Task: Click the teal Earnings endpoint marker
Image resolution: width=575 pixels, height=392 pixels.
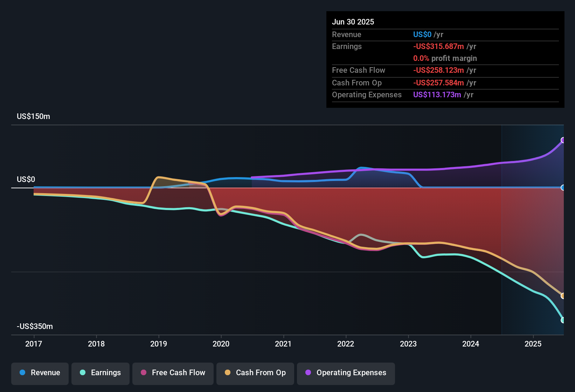Action: tap(563, 320)
